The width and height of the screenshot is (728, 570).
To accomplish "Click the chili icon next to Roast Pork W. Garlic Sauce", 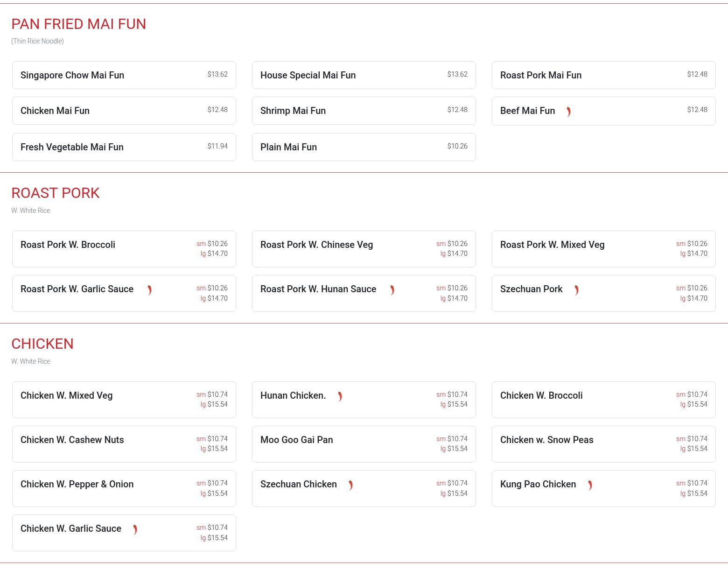I will (x=149, y=290).
